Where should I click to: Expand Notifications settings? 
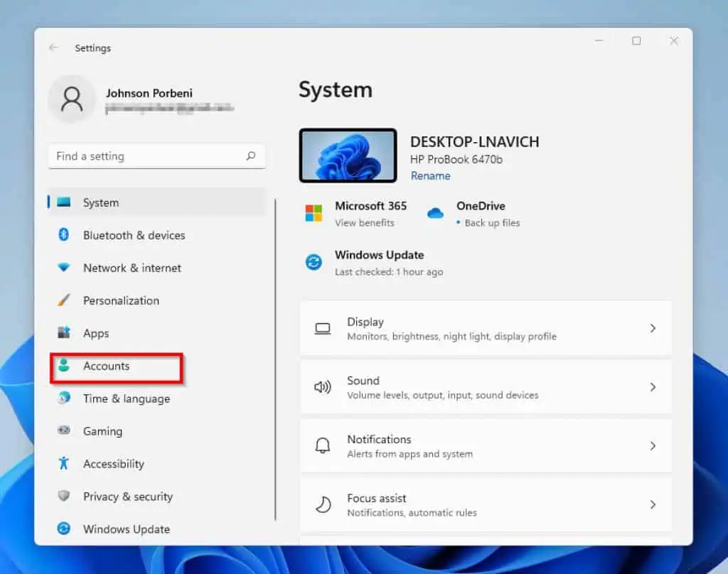point(653,446)
